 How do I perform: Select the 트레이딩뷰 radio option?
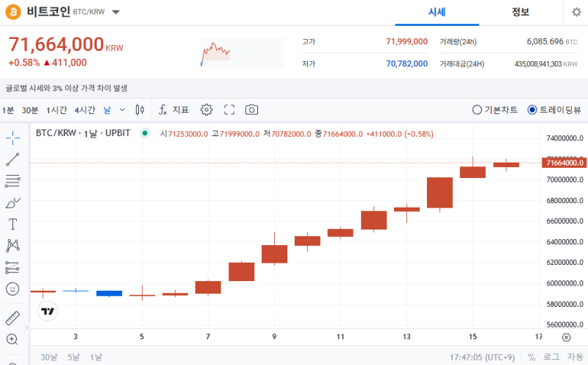tap(554, 110)
